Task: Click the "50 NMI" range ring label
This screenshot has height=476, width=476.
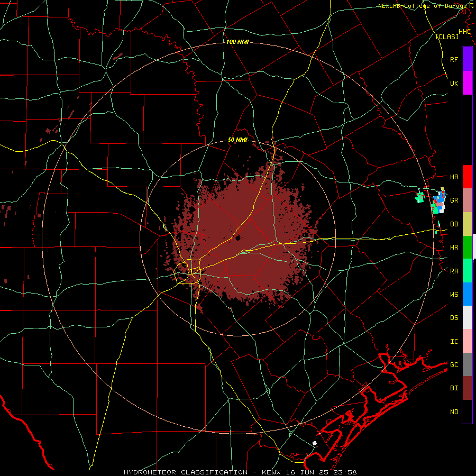Action: [237, 140]
